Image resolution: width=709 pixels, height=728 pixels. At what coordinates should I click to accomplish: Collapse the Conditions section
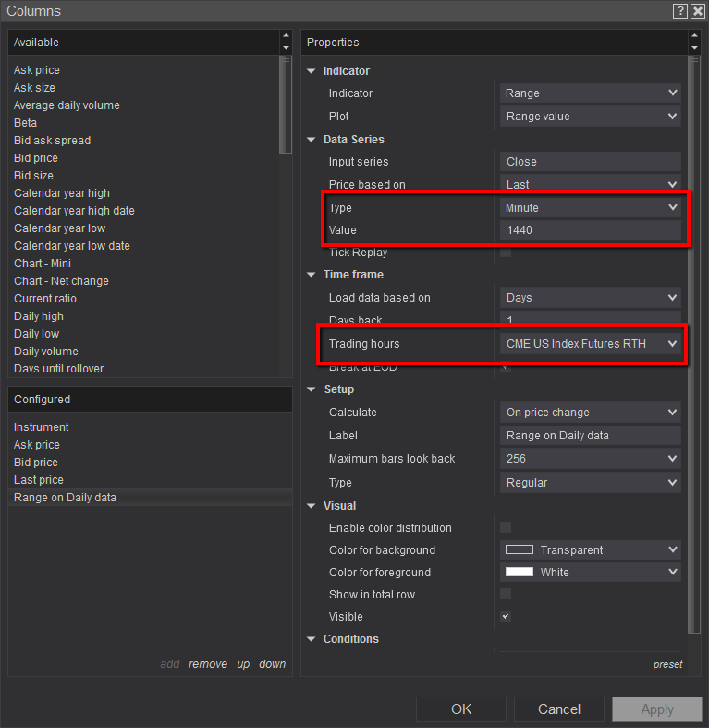pyautogui.click(x=312, y=639)
